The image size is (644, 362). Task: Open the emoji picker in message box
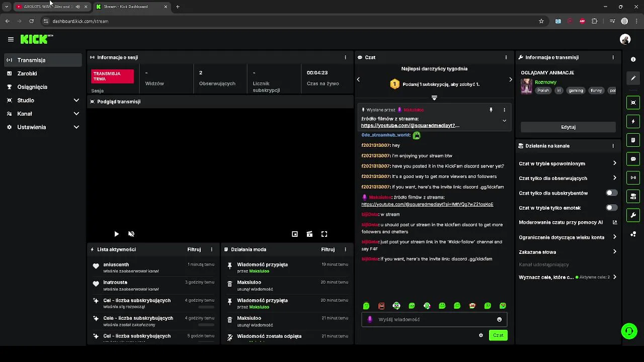pyautogui.click(x=499, y=319)
